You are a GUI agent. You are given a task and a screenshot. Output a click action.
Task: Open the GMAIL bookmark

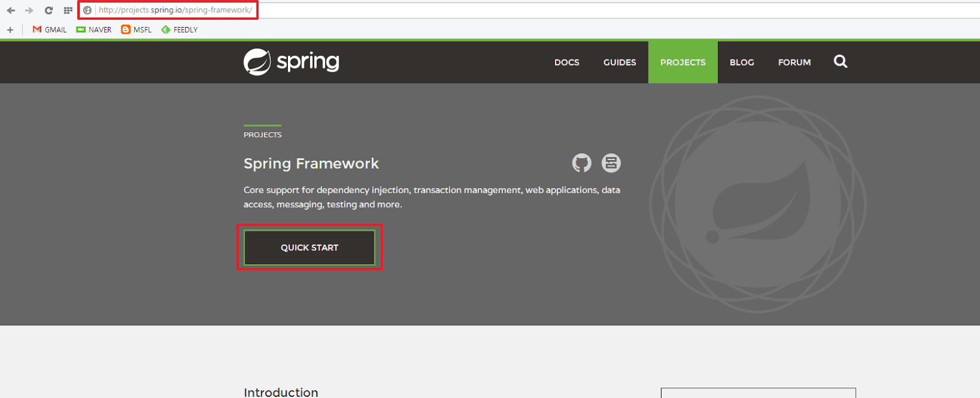50,29
